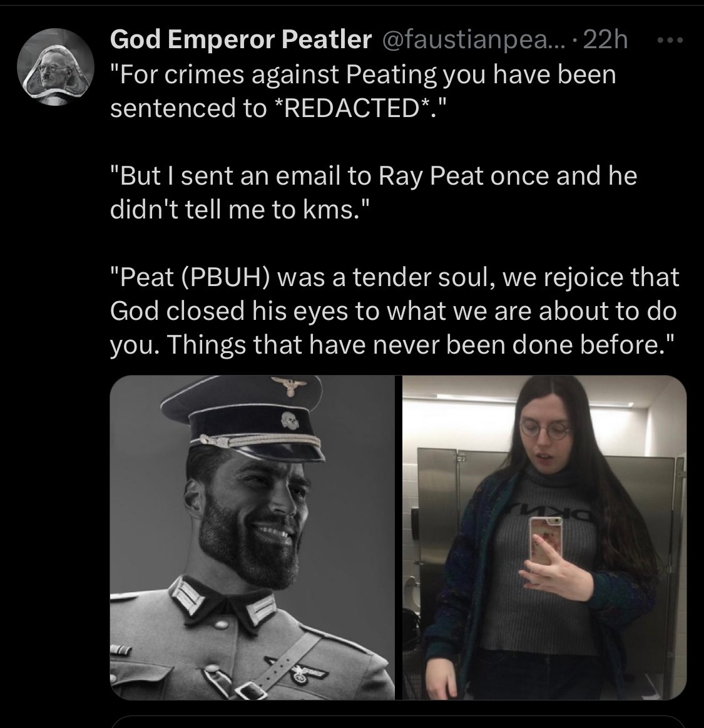Click the "For crimes against Peating" opening line
This screenshot has width=704, height=728.
click(364, 74)
